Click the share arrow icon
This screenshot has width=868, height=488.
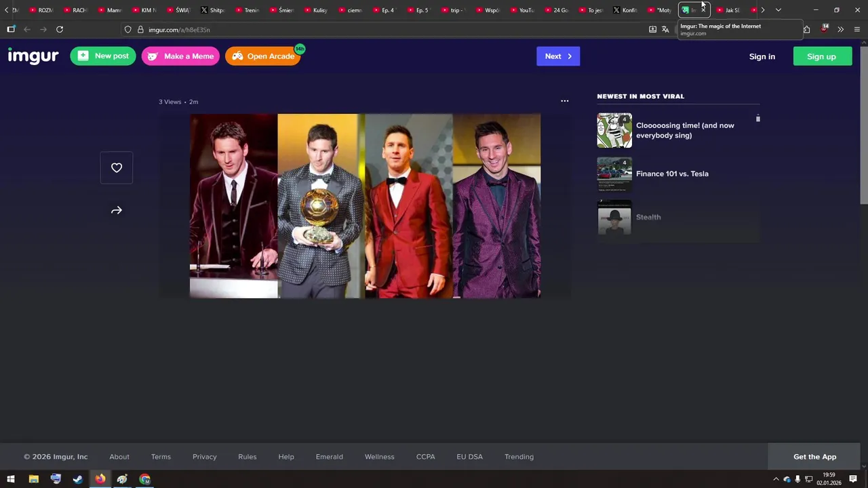pos(117,211)
